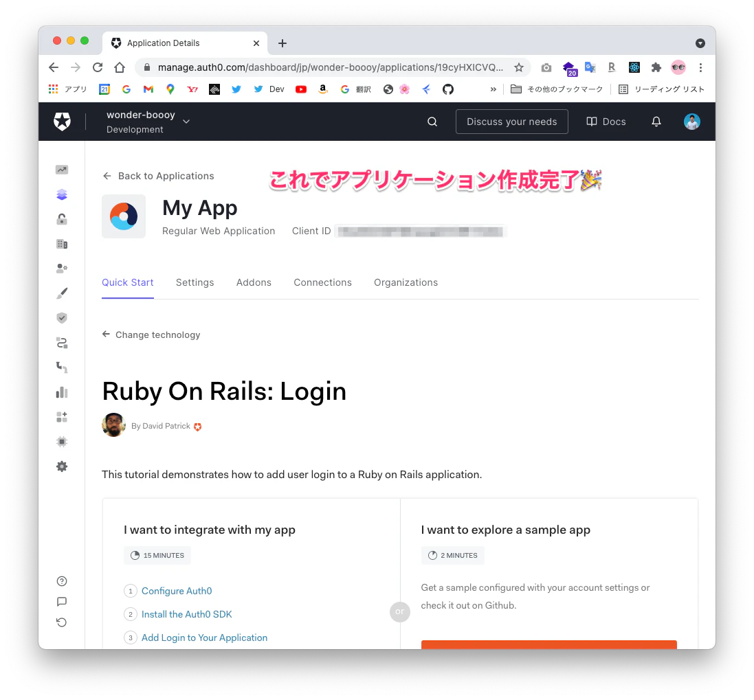Open Configure Auth0 step link
The image size is (754, 700).
[177, 591]
